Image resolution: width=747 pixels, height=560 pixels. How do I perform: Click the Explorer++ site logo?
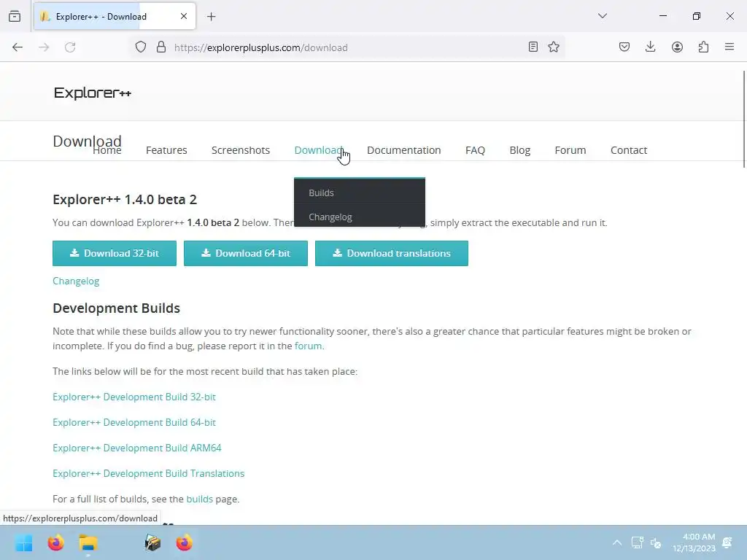pyautogui.click(x=93, y=93)
